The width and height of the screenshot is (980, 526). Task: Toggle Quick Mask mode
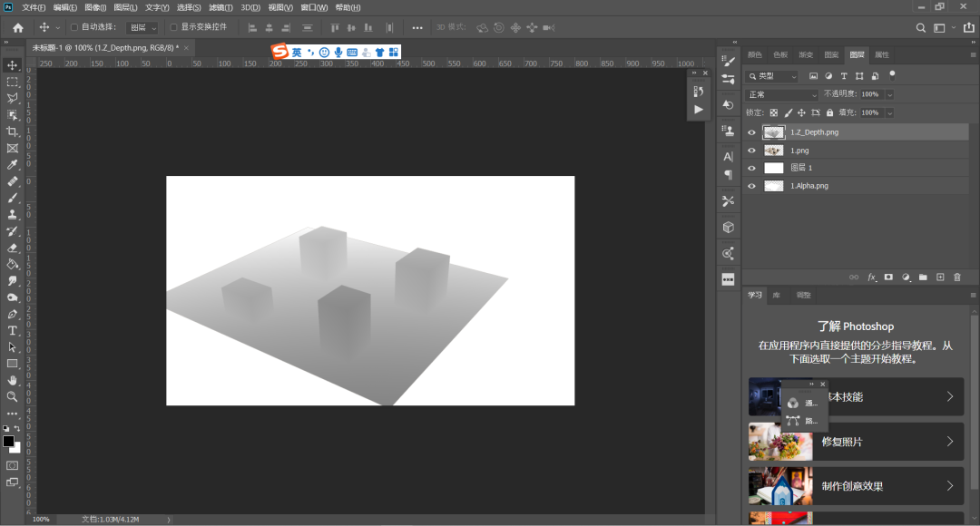pos(13,465)
